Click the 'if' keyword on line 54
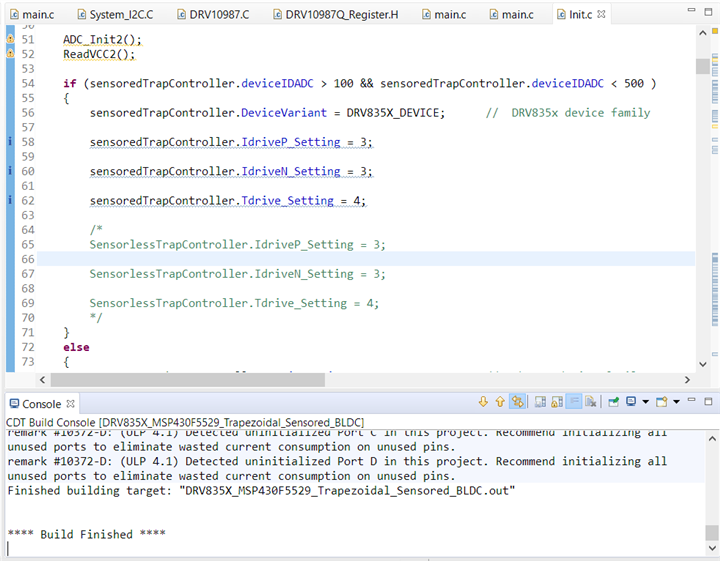This screenshot has height=561, width=720. 70,84
